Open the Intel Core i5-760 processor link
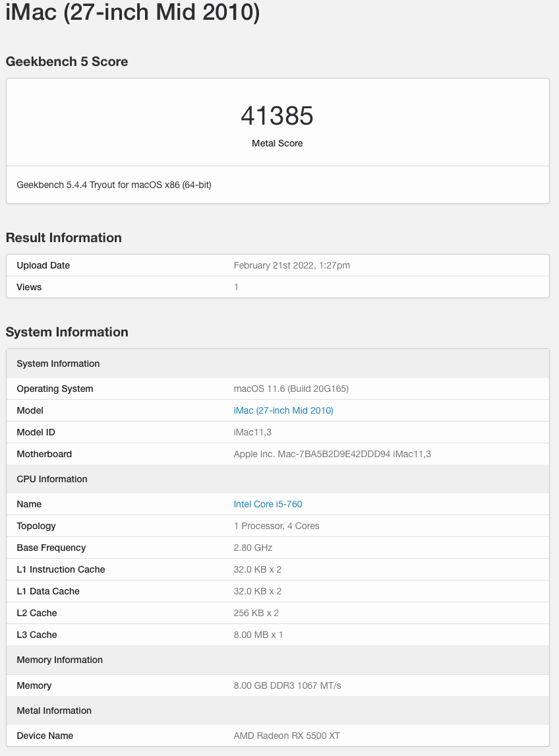559x756 pixels. (x=268, y=504)
